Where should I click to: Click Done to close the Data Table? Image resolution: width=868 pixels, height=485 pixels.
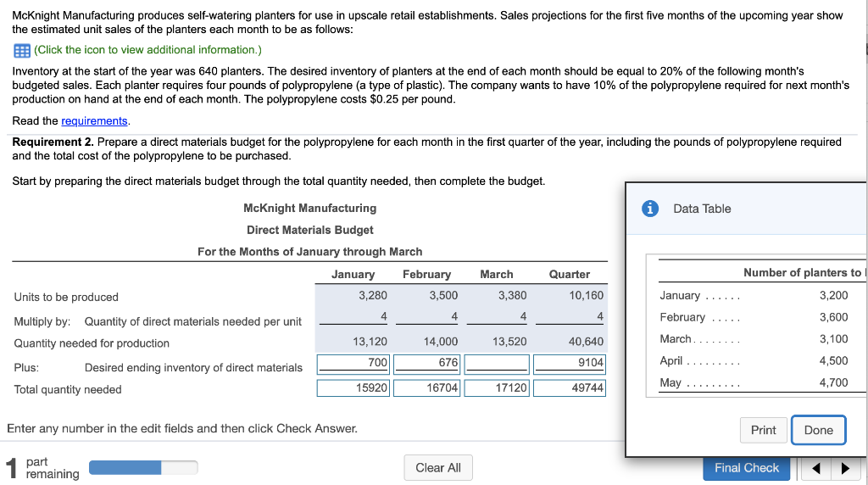pos(818,430)
